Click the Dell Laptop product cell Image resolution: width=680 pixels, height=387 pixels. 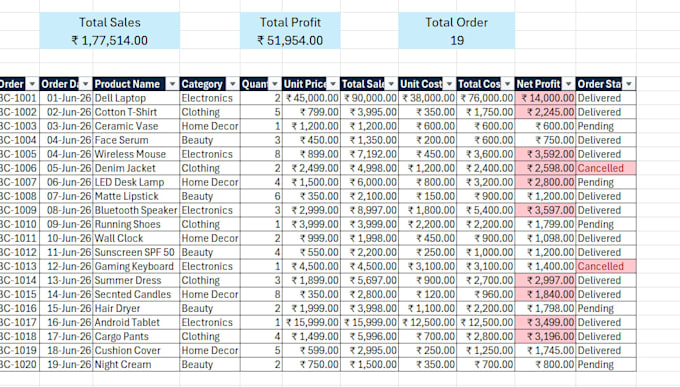136,98
